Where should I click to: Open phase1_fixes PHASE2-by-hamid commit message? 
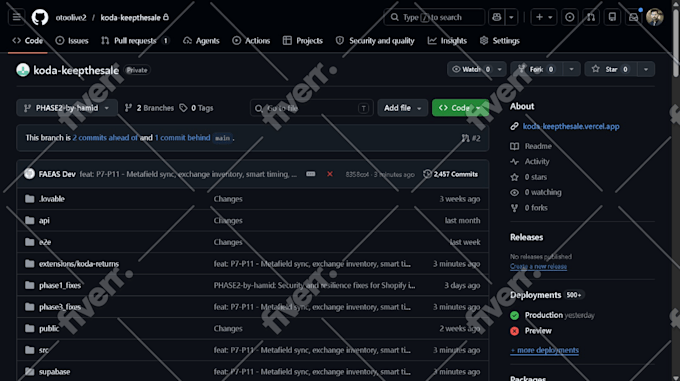click(314, 286)
